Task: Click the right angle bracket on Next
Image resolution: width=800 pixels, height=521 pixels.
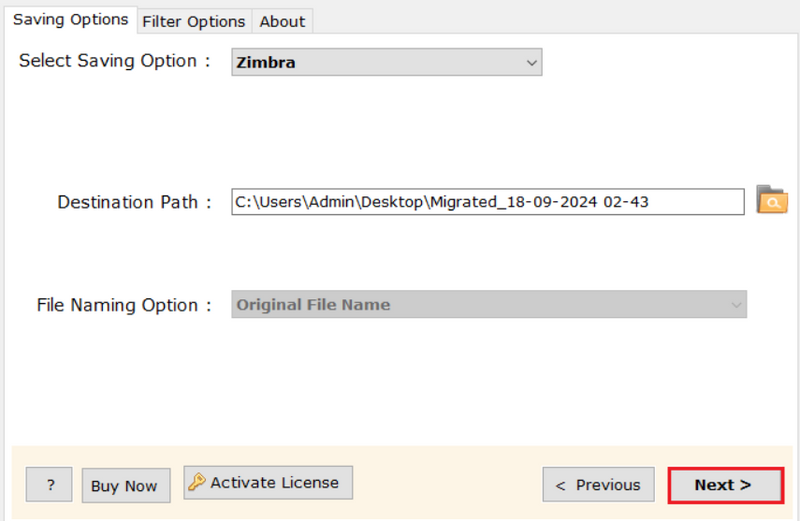Action: tap(745, 485)
